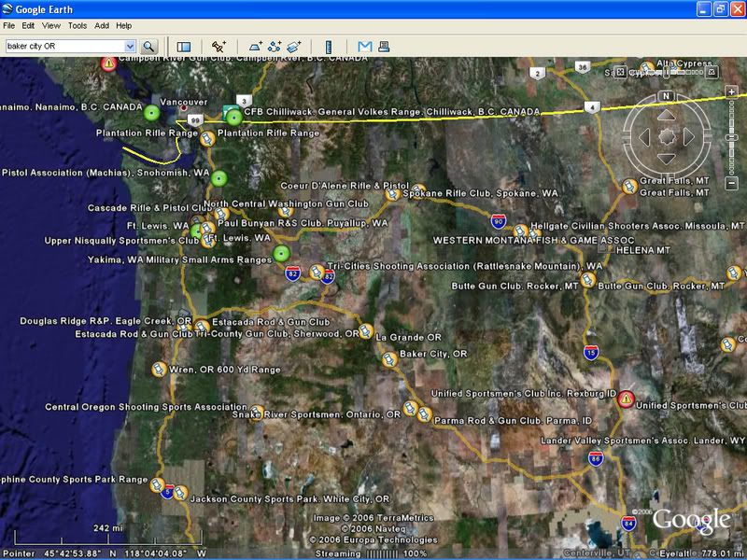The width and height of the screenshot is (747, 560).
Task: Open the Help menu
Action: click(124, 26)
